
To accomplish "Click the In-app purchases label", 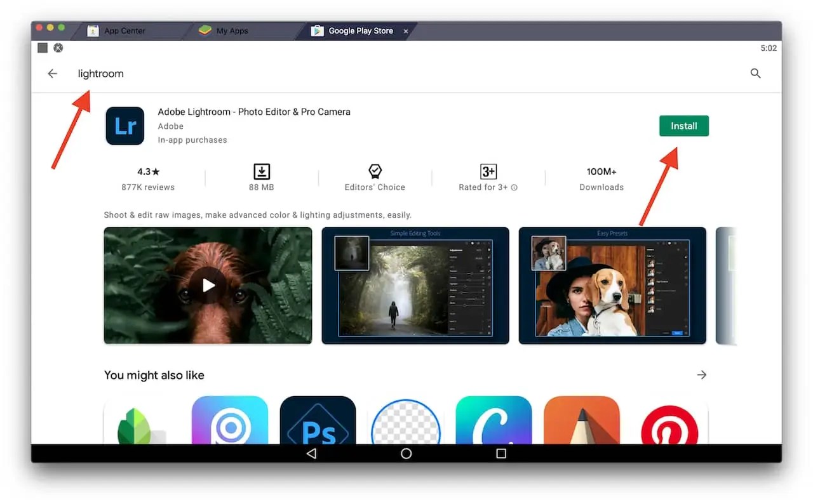I will coord(192,140).
